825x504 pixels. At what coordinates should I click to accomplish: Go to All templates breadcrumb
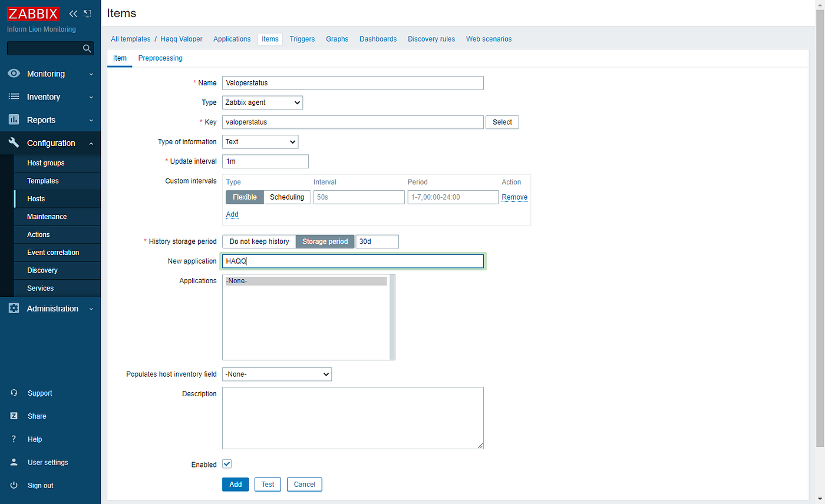(131, 39)
